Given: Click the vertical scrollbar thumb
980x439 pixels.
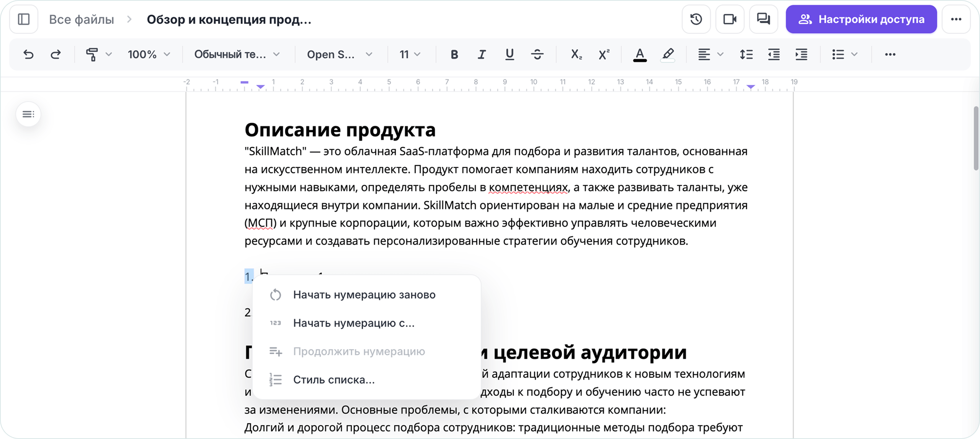Looking at the screenshot, I should (976, 138).
